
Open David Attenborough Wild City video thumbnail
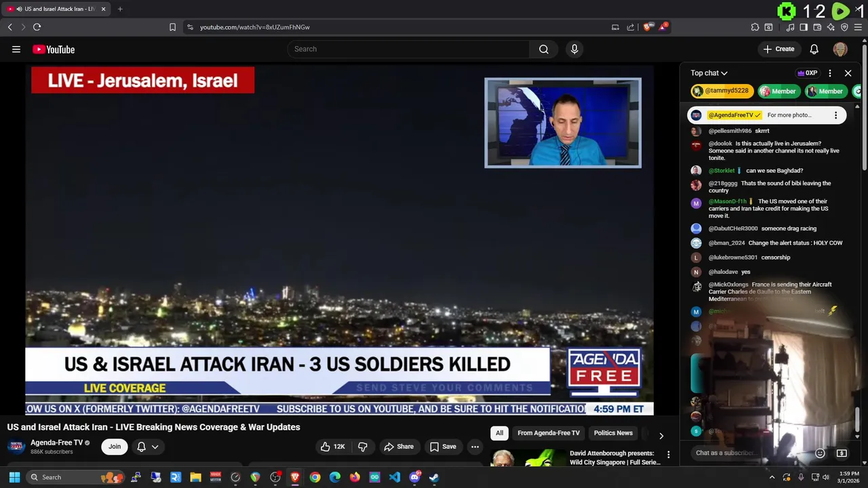[528, 459]
